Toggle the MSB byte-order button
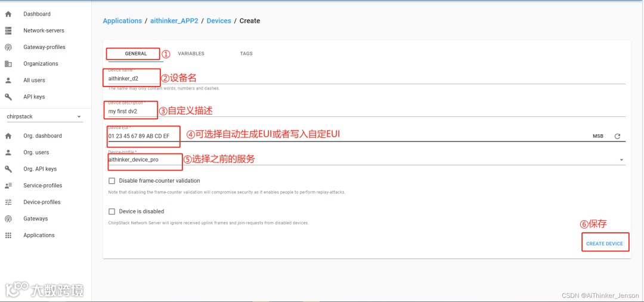Viewport: 644px width, 302px height. click(598, 137)
